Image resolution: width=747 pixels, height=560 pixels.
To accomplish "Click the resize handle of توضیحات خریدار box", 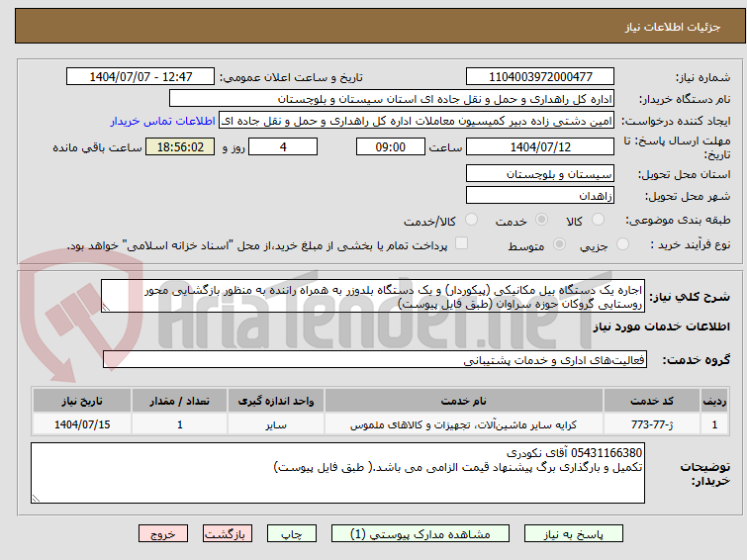I will coord(36,498).
